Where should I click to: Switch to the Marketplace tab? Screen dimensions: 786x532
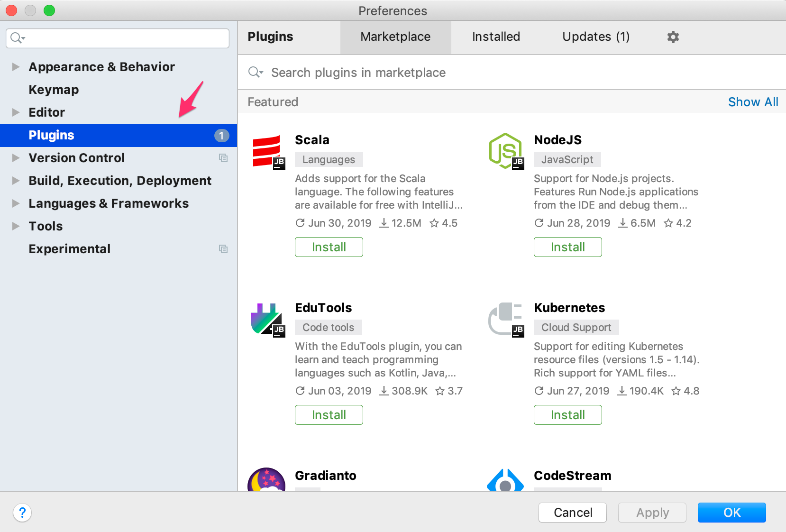tap(395, 37)
